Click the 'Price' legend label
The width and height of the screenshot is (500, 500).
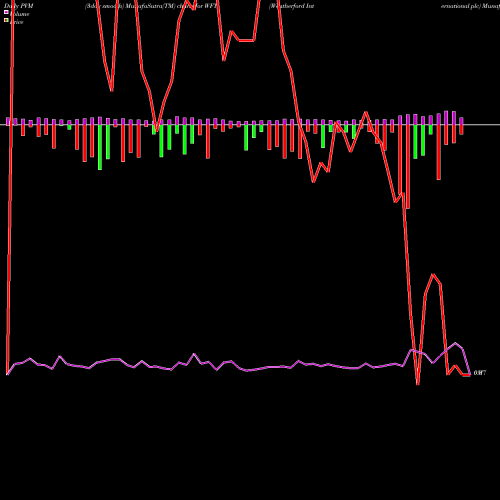tap(17, 22)
